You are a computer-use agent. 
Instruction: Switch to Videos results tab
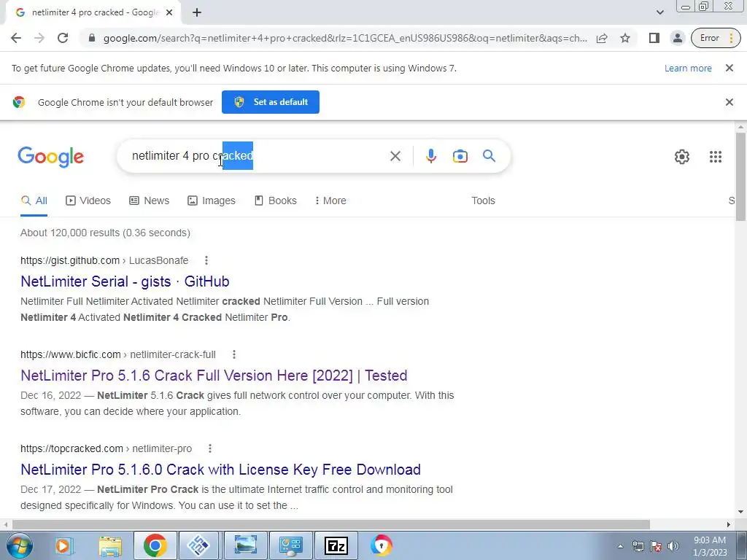click(88, 201)
